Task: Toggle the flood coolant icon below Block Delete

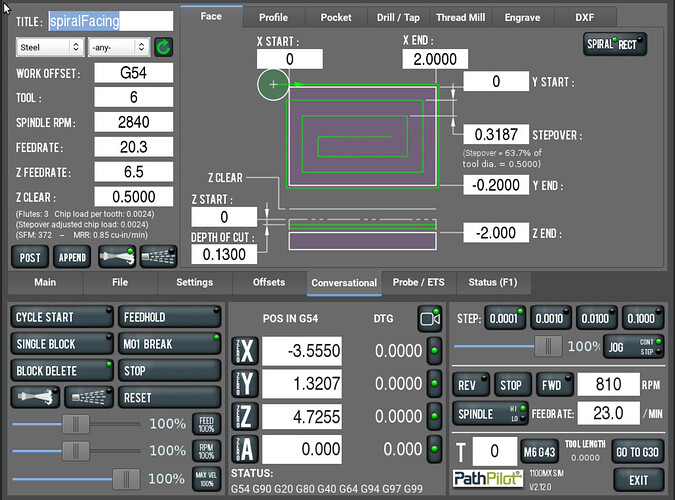Action: pos(36,397)
